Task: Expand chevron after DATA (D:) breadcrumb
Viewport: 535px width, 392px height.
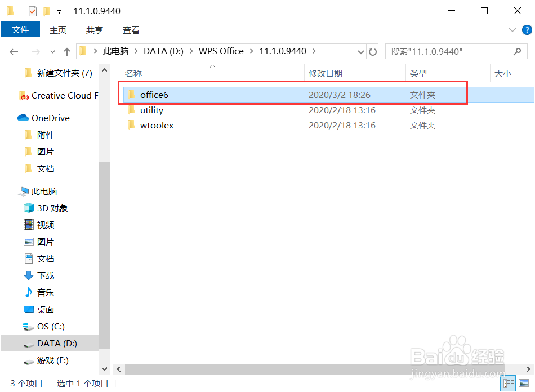Action: 191,51
